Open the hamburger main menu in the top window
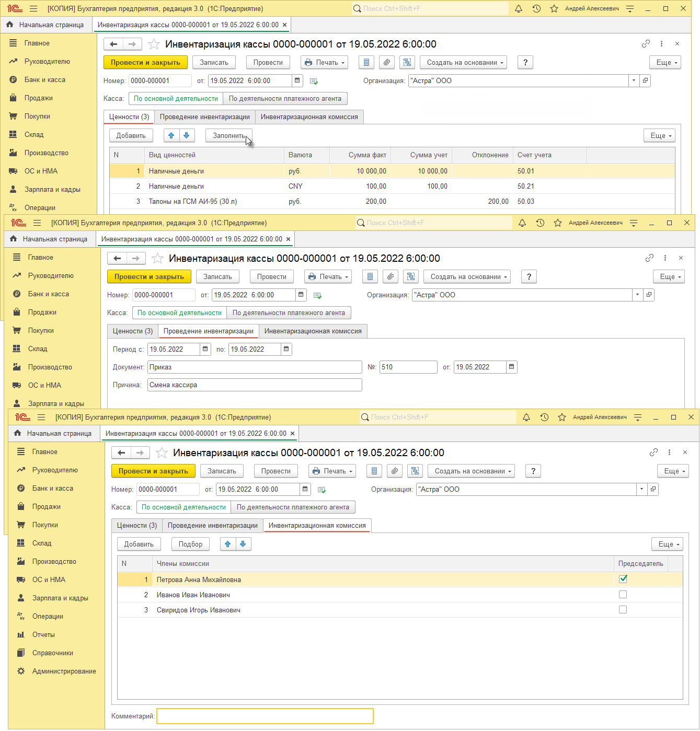Image resolution: width=700 pixels, height=731 pixels. click(33, 8)
